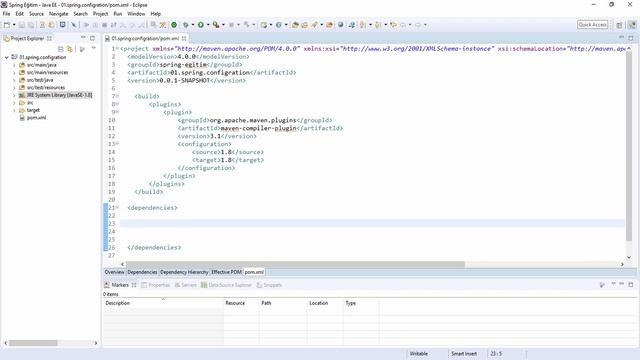Click the Open Type toolbar icon
640x360 pixels.
click(x=295, y=25)
